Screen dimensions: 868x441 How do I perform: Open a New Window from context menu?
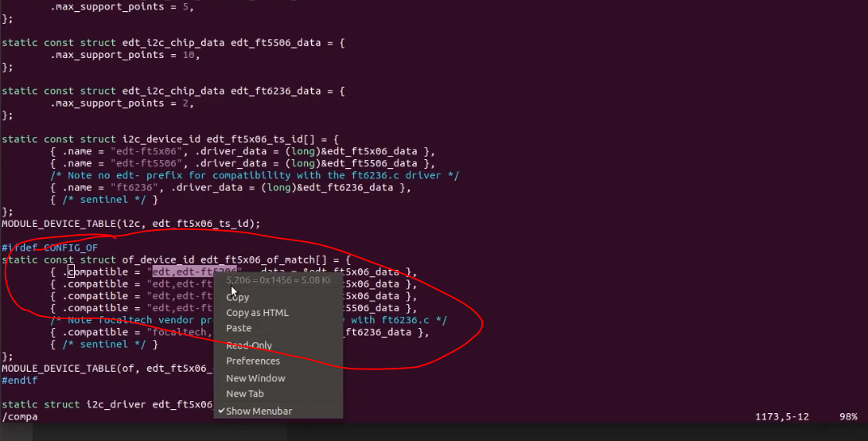[255, 378]
